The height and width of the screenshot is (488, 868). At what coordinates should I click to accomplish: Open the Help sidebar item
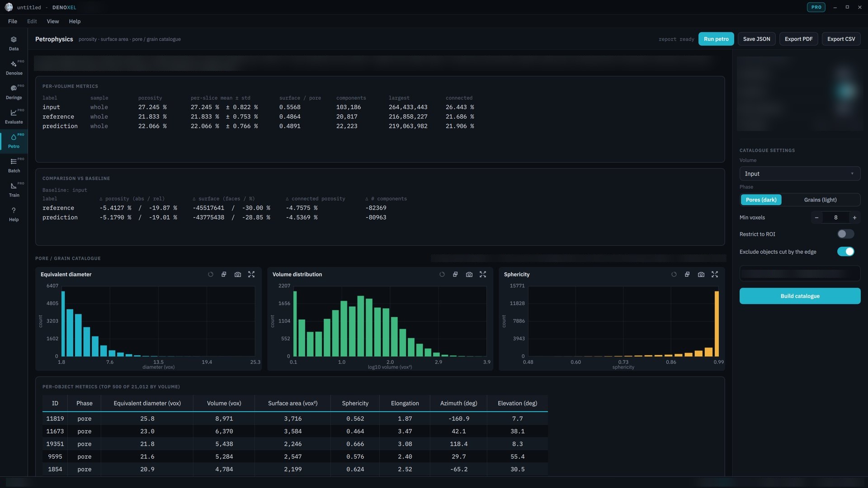pyautogui.click(x=14, y=214)
